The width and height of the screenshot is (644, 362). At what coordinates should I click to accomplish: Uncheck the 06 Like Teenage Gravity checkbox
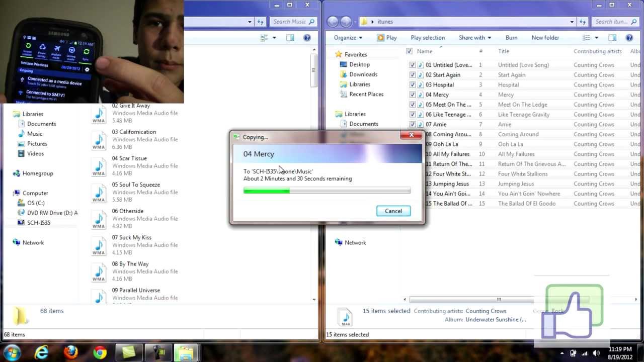[413, 115]
